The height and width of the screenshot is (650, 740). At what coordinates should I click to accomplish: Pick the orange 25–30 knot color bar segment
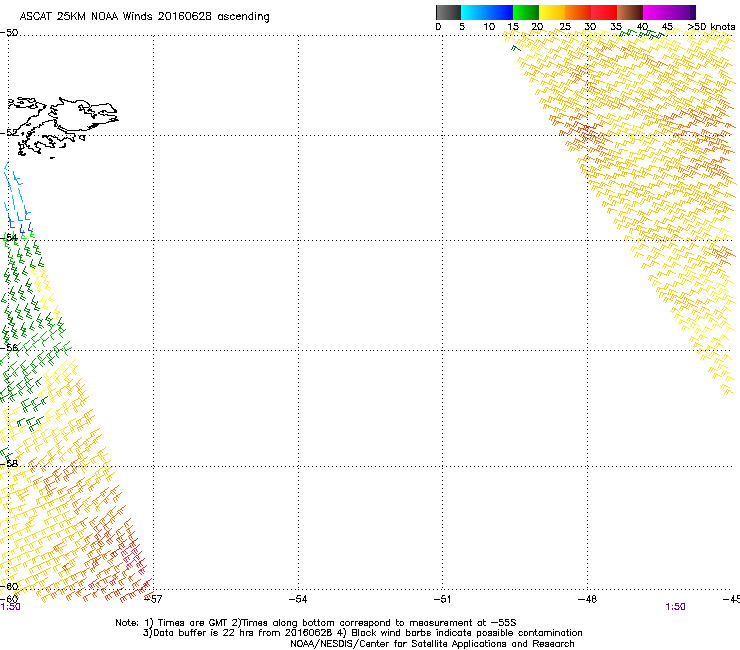(578, 12)
